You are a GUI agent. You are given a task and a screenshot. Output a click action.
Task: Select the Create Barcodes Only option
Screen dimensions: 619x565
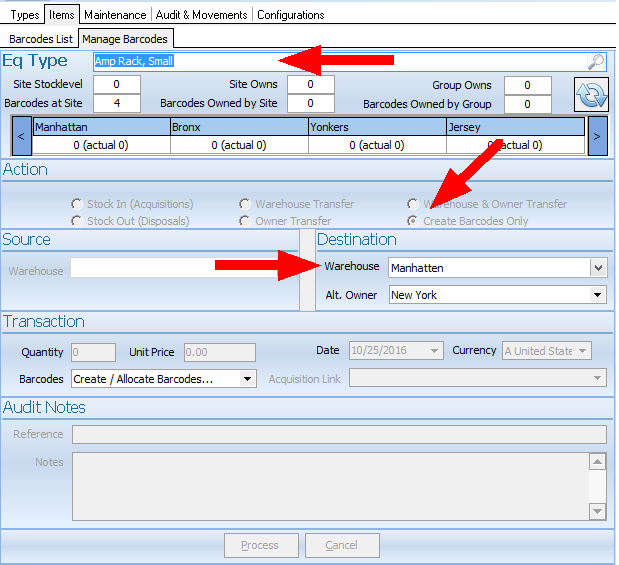(413, 221)
